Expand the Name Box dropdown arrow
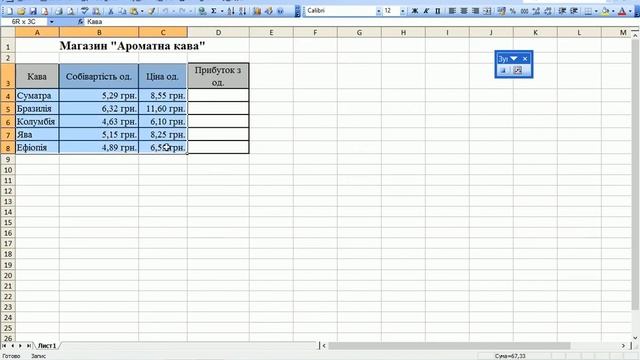This screenshot has width=640, height=360. (52, 22)
